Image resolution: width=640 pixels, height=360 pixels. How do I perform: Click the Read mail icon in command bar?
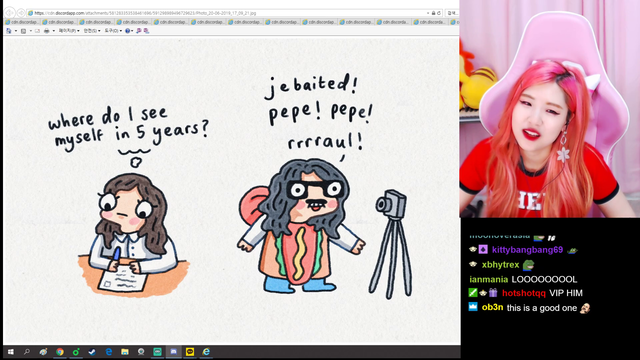click(37, 31)
